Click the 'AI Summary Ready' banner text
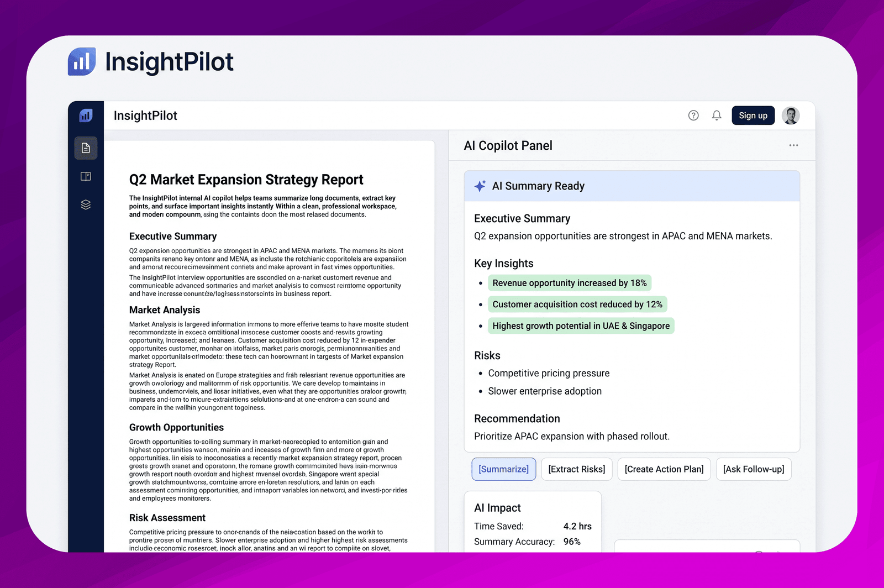 pyautogui.click(x=538, y=186)
